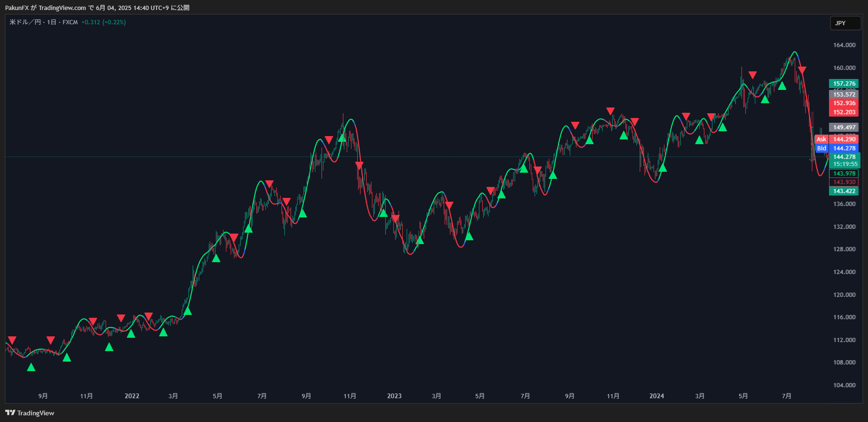Click the 152.203 red price label
The height and width of the screenshot is (422, 868).
[844, 112]
